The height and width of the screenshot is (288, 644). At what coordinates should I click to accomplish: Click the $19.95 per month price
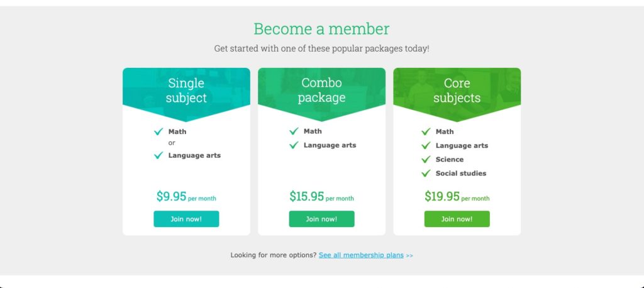point(457,196)
